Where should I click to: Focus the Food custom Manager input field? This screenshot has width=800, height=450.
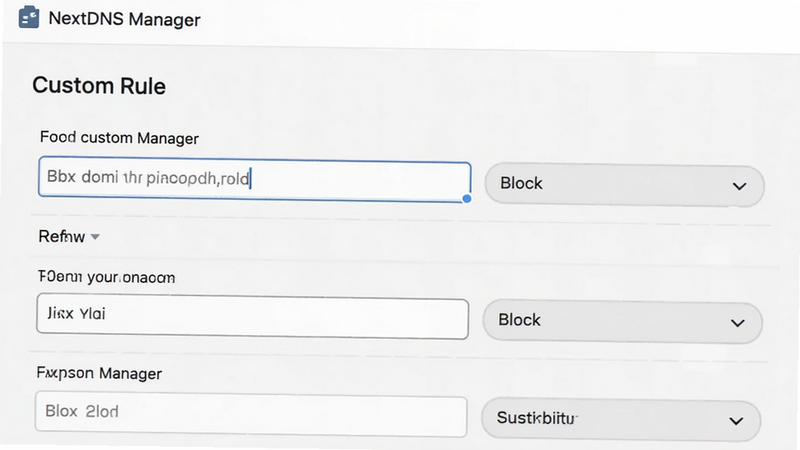point(254,179)
